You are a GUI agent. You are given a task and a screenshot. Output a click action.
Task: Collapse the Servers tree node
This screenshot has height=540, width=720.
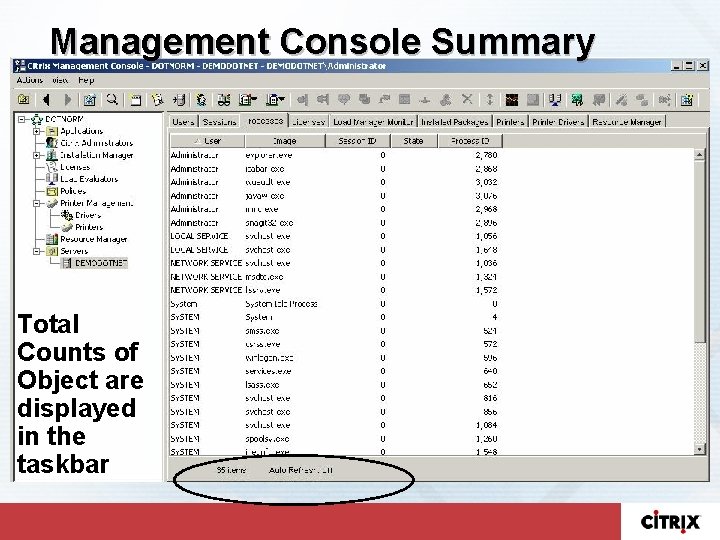36,251
